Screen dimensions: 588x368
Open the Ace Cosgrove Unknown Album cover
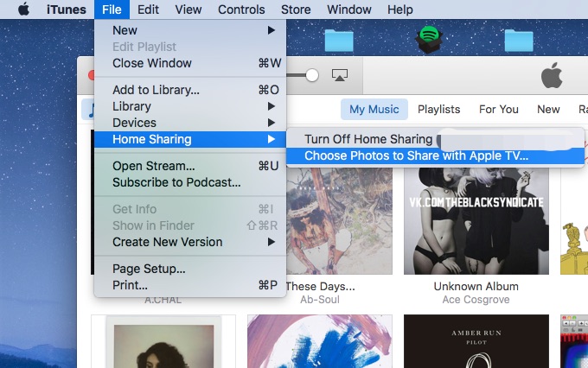476,218
